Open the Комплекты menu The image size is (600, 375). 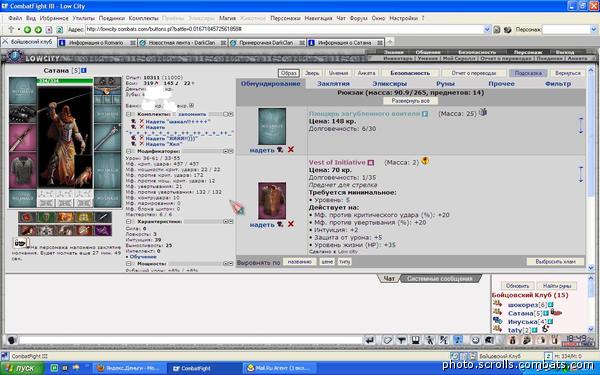point(143,18)
